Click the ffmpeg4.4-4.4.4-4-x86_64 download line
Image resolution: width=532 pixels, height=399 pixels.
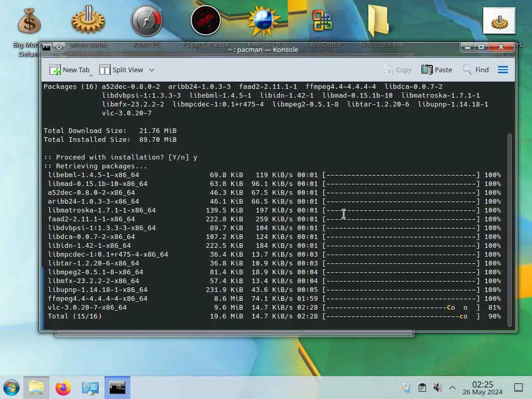[x=274, y=299]
